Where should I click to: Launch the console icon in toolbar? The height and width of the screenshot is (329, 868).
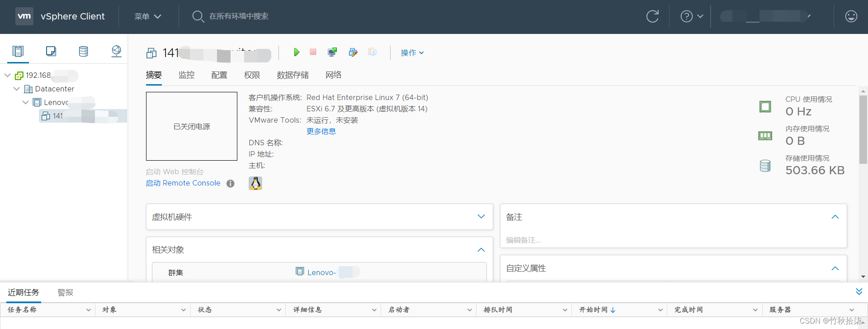[x=332, y=52]
